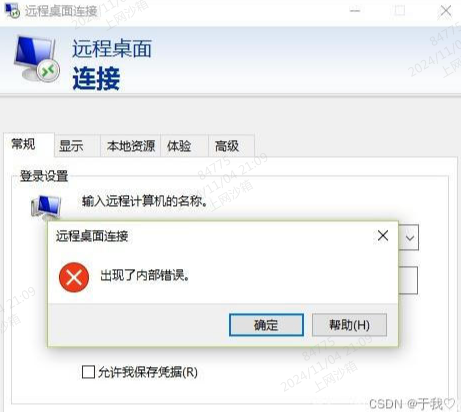Click the 帮助(H) button
This screenshot has height=412, width=461.
click(349, 325)
